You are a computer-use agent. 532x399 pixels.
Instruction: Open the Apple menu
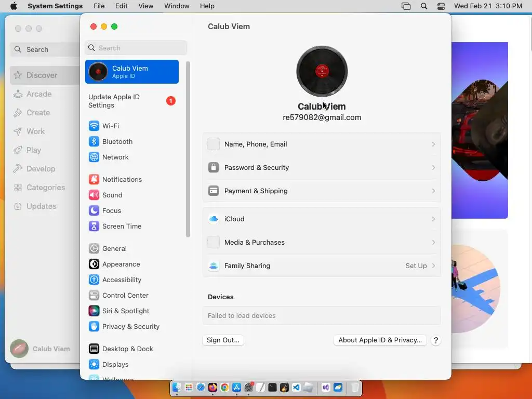coord(14,6)
